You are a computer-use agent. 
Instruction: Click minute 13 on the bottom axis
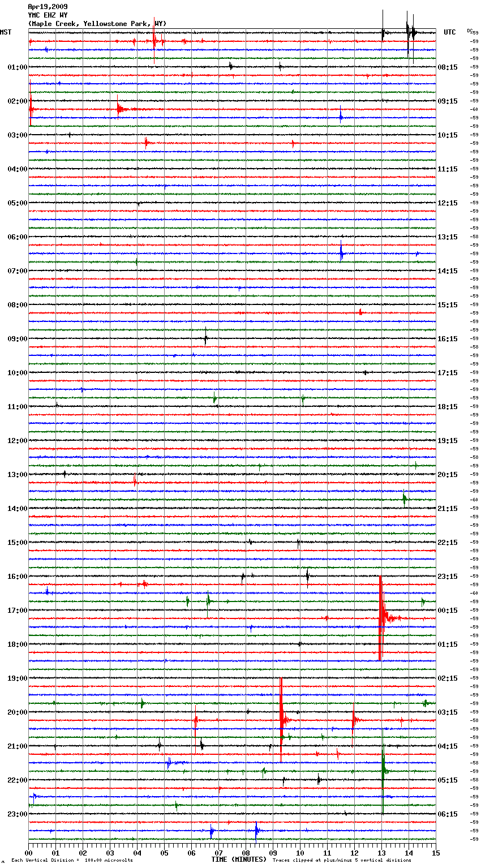coord(381,853)
